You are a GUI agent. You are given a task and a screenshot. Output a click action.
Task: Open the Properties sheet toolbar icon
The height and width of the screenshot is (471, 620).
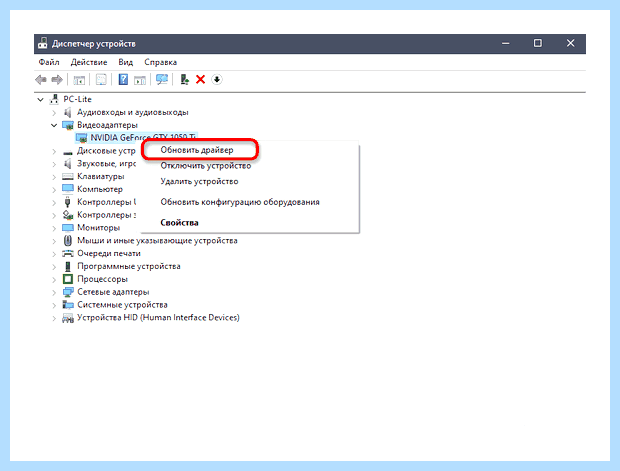coord(101,80)
